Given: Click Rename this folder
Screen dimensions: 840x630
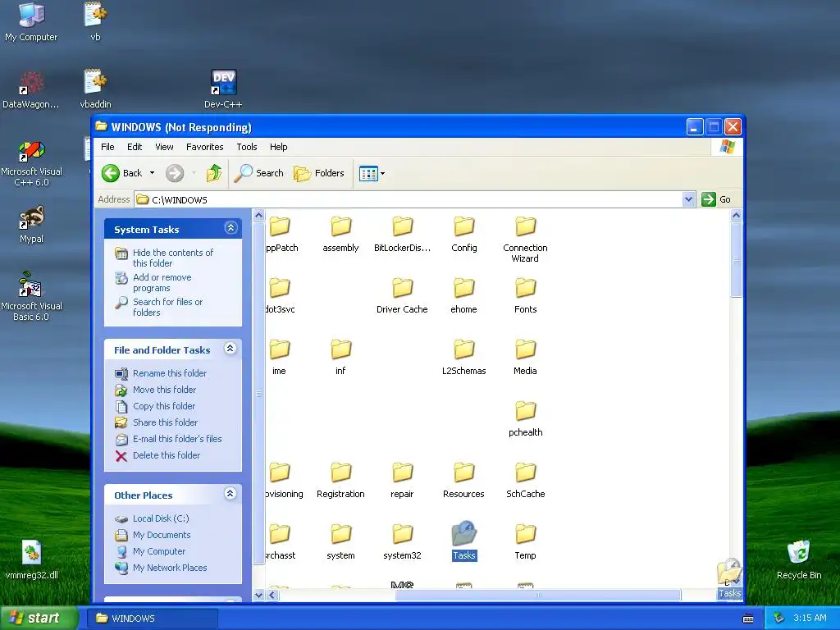Looking at the screenshot, I should coord(169,373).
